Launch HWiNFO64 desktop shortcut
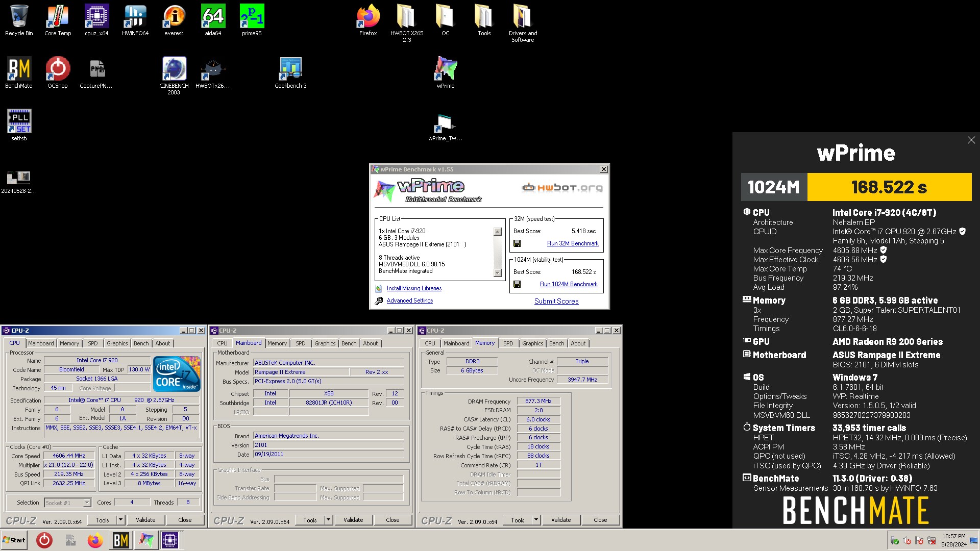Image resolution: width=980 pixels, height=551 pixels. [x=135, y=20]
